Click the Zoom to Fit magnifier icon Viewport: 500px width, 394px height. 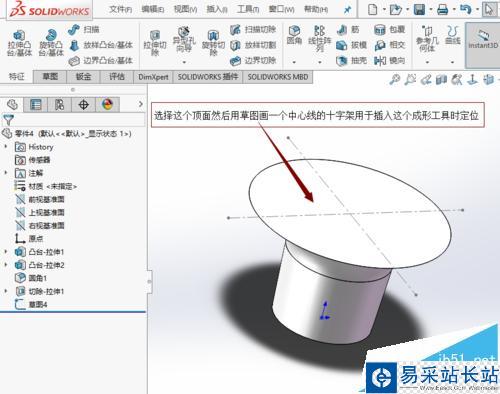click(395, 79)
